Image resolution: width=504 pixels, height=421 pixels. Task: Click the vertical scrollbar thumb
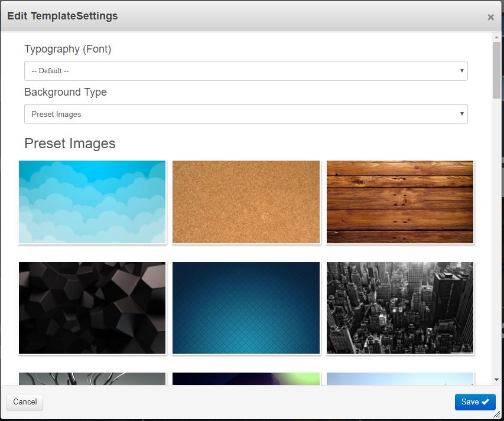(x=496, y=70)
